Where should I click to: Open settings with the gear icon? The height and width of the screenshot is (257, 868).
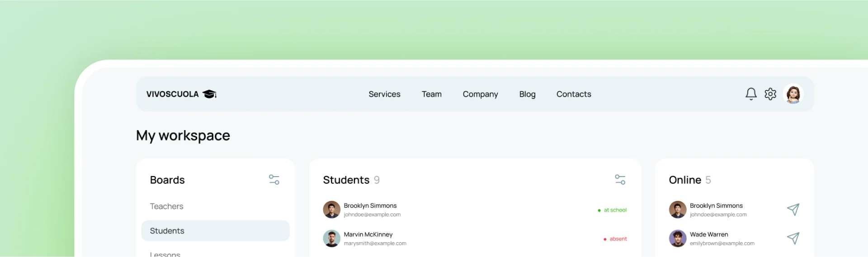point(770,94)
